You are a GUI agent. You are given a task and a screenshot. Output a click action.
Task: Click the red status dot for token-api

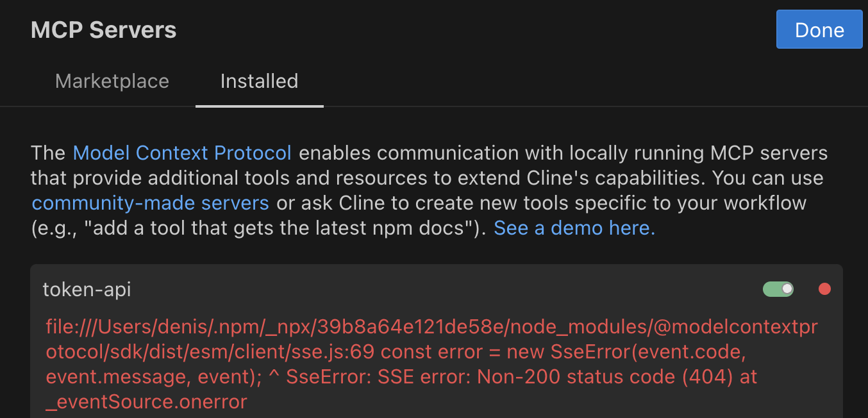(x=824, y=289)
